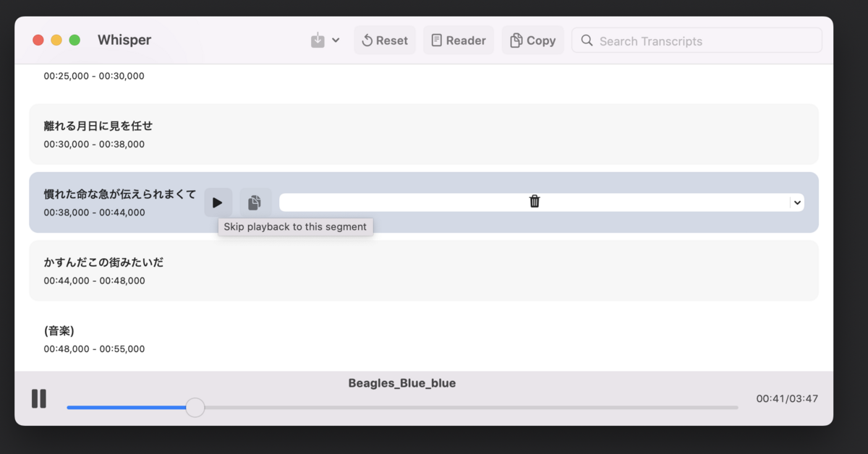Click the track title Beagles_Blue_blue
Screen dimensions: 868x454
(402, 383)
